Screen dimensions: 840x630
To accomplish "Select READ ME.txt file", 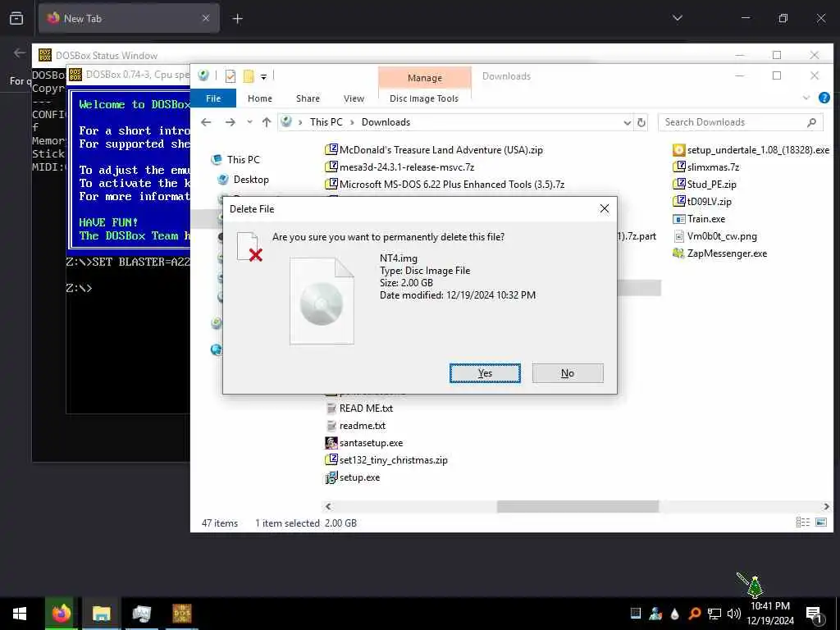I will tap(359, 409).
